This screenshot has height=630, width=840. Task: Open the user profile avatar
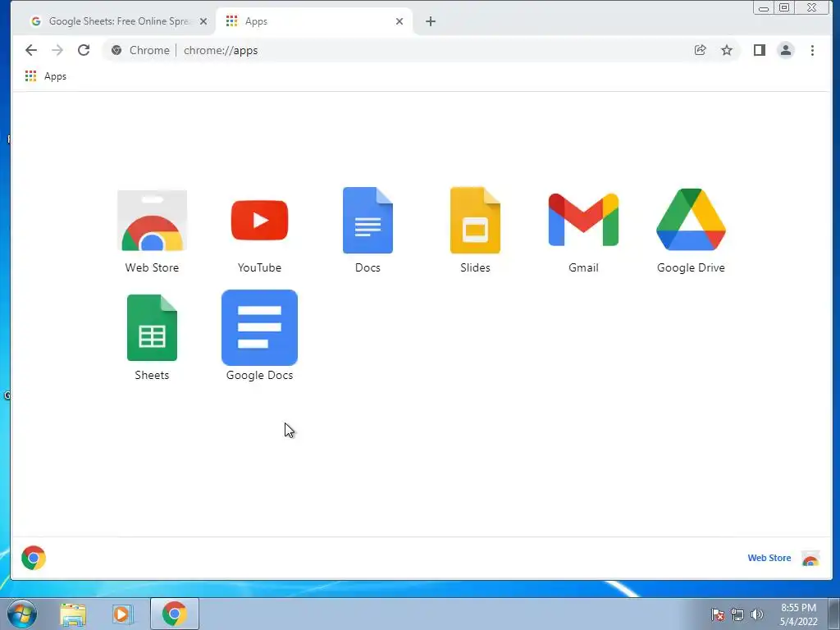786,50
